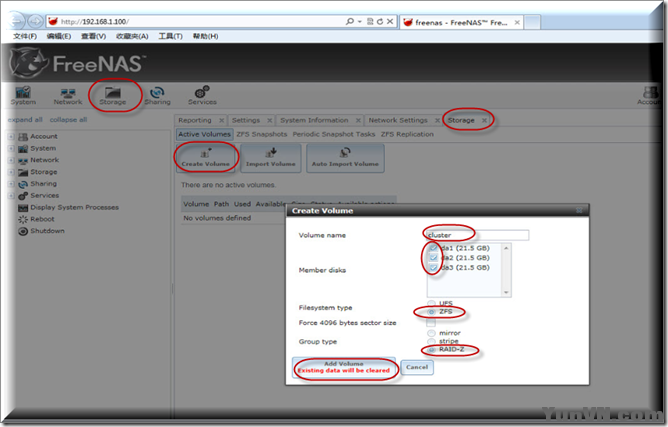Click the address bar search icon
The height and width of the screenshot is (427, 668).
[x=350, y=21]
